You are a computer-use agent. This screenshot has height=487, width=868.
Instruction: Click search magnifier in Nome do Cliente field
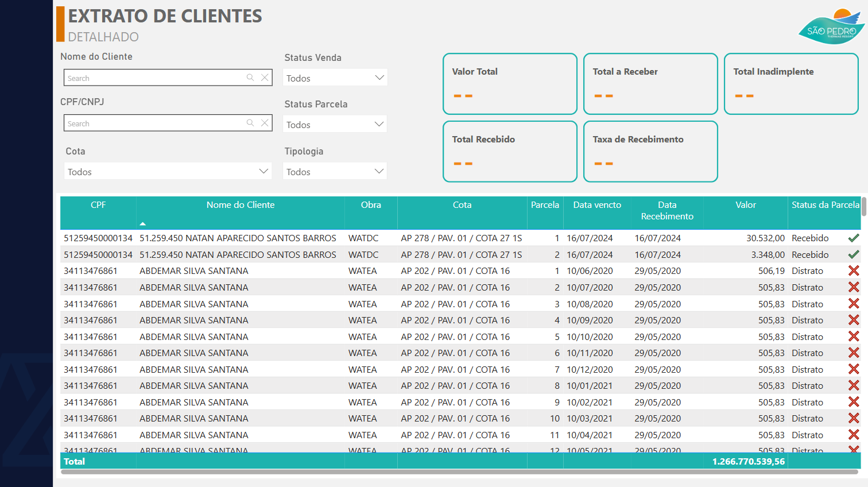click(x=250, y=78)
